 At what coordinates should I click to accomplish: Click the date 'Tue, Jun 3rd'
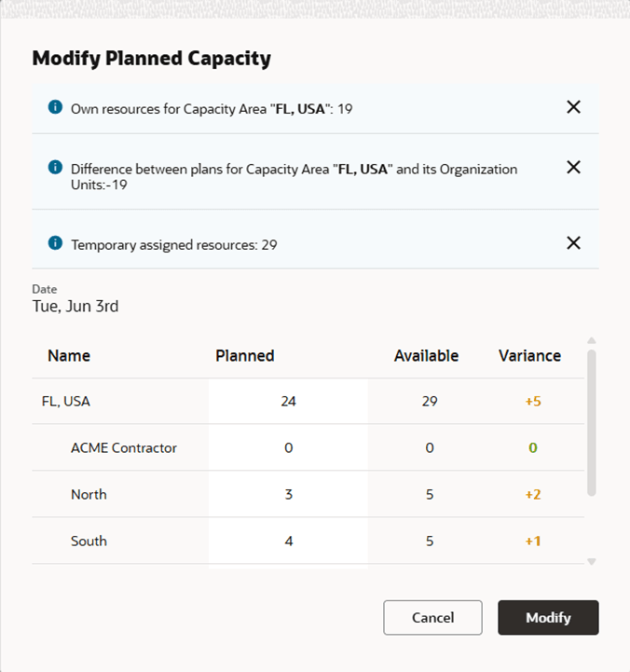pyautogui.click(x=75, y=307)
